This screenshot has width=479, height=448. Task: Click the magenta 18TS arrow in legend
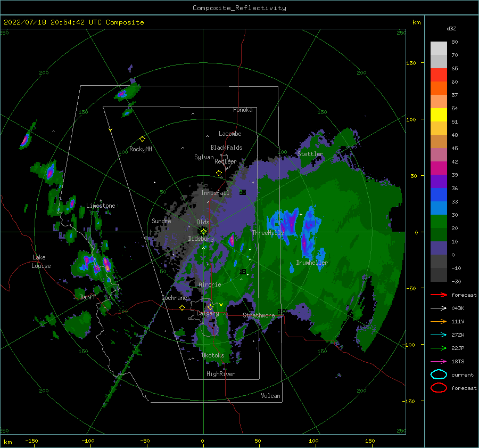(439, 362)
